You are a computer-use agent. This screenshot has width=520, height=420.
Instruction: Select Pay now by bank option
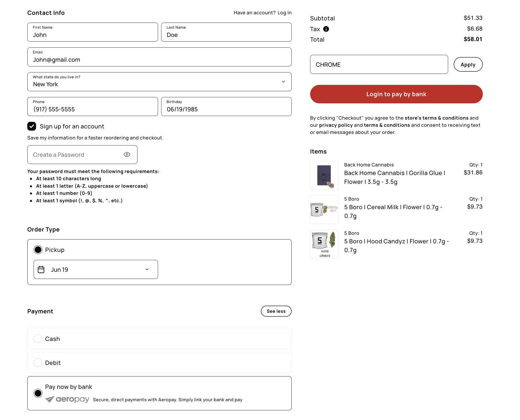coord(159,393)
